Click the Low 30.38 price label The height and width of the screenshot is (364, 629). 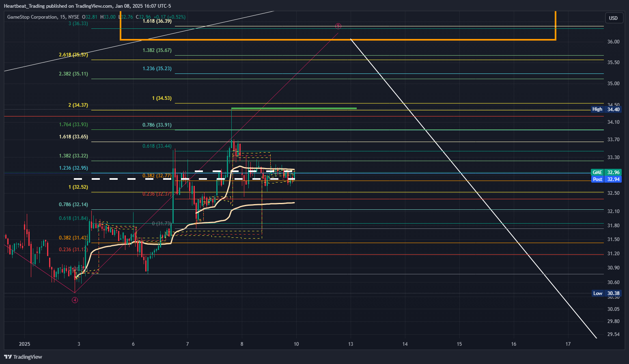tap(606, 293)
